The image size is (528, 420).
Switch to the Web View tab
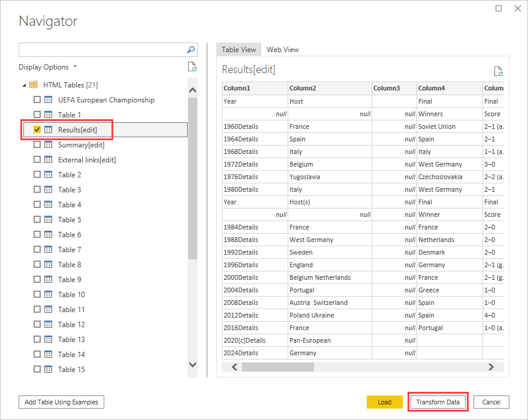tap(282, 50)
